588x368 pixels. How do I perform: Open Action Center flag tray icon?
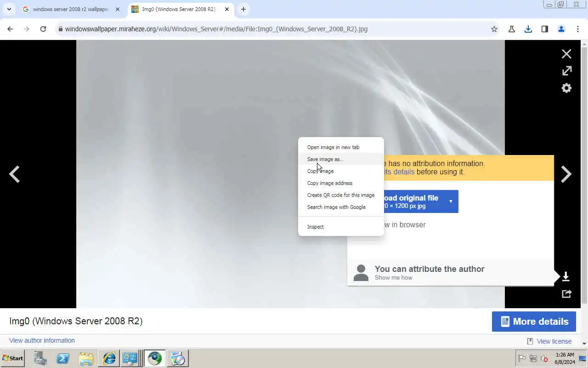(522, 358)
